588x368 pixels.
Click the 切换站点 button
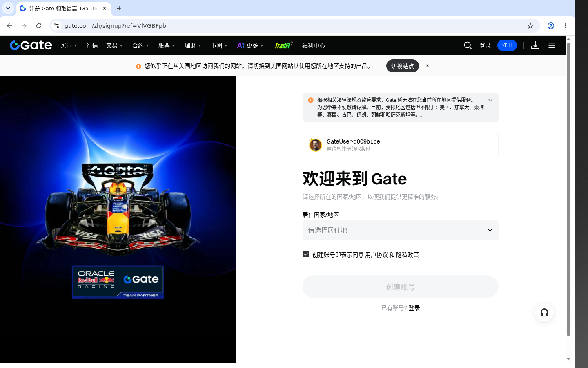tap(403, 66)
